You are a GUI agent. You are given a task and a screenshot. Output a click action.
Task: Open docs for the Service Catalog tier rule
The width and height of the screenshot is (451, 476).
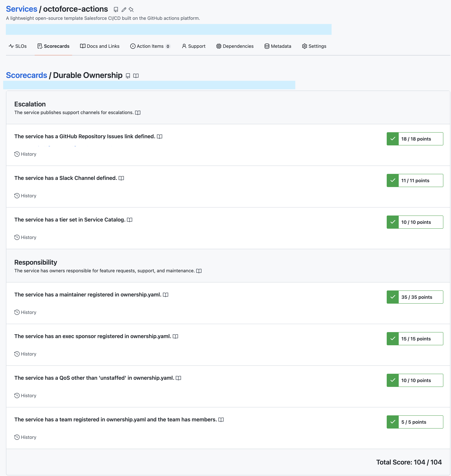(130, 220)
